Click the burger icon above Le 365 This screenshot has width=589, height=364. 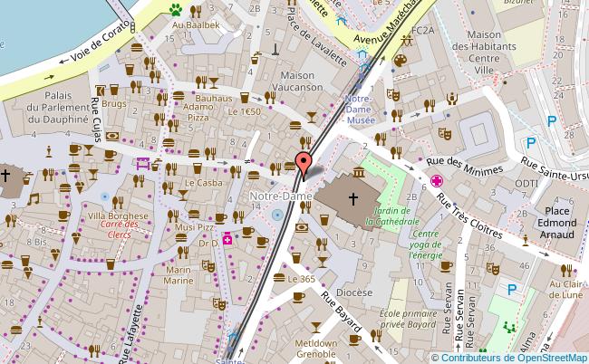coord(279,277)
